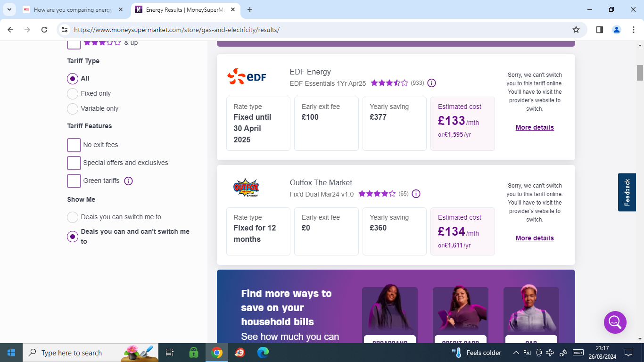644x362 pixels.
Task: Click Outfox Early exit fee £0
Action: (x=326, y=231)
